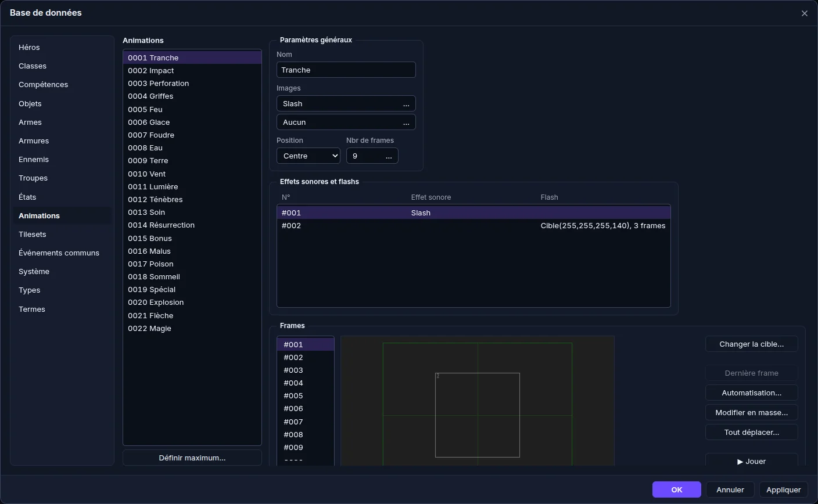Play the animation with Jouer

pos(751,460)
